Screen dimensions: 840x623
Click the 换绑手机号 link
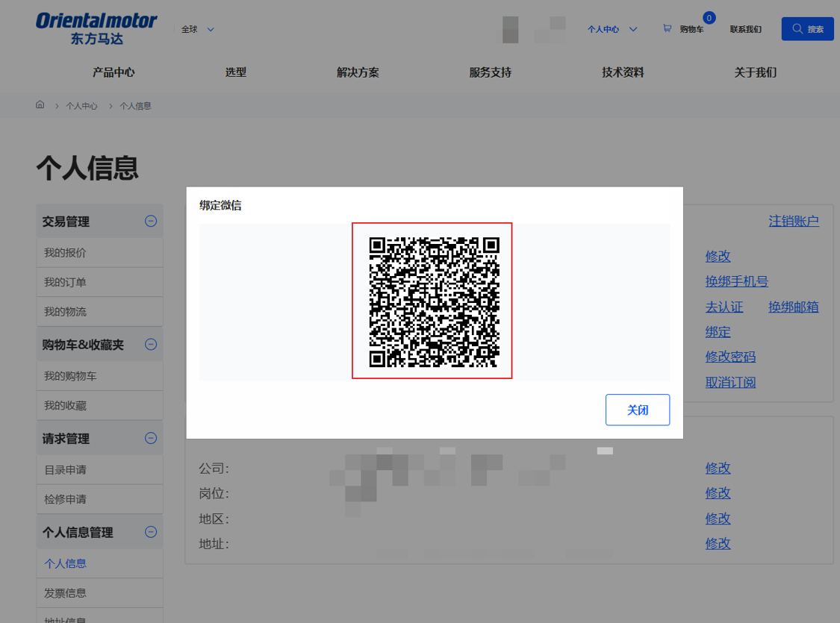736,281
